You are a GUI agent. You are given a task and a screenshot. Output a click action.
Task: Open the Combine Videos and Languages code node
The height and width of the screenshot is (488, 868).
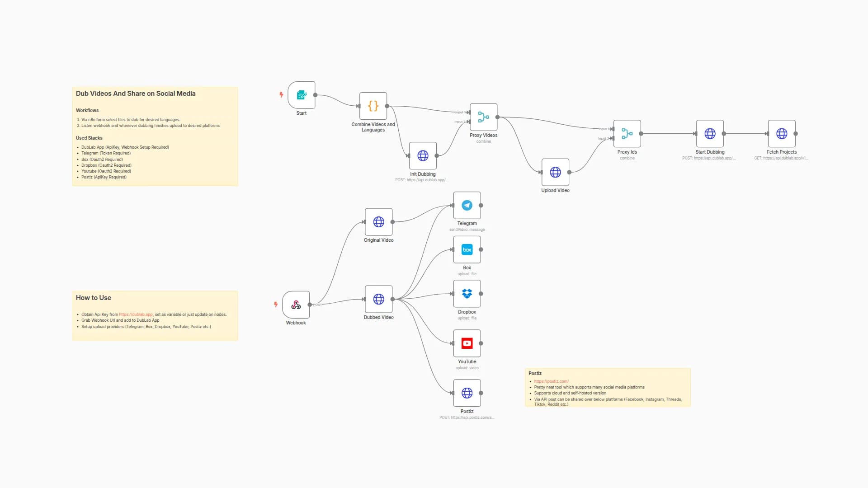373,106
